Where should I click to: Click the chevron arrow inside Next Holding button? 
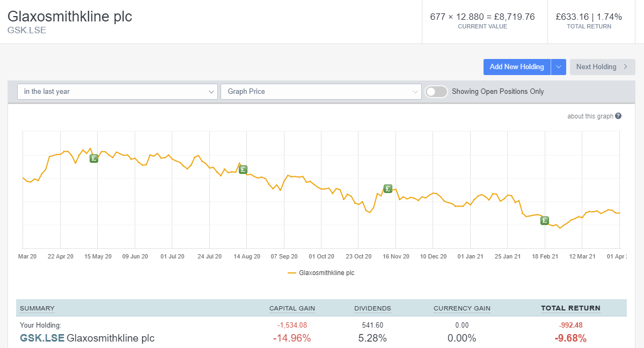coord(625,66)
